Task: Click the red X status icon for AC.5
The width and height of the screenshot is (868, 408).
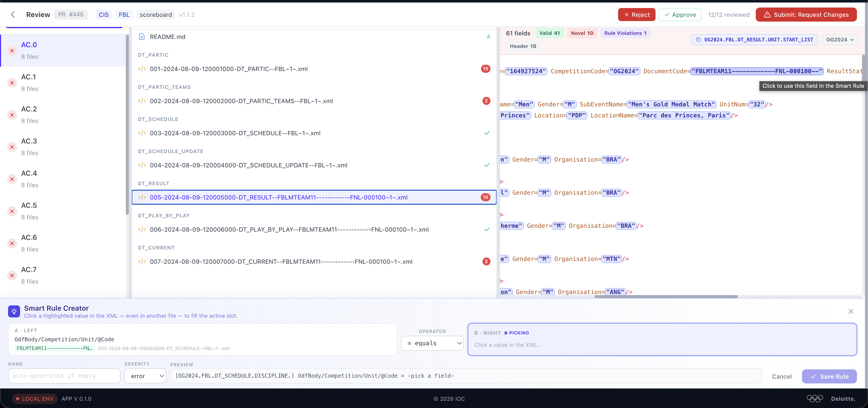Action: click(x=12, y=211)
